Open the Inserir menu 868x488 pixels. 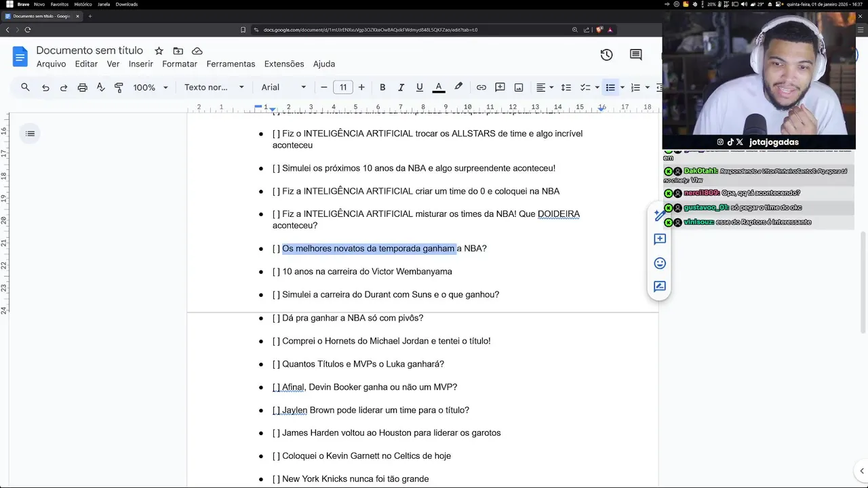coord(141,64)
